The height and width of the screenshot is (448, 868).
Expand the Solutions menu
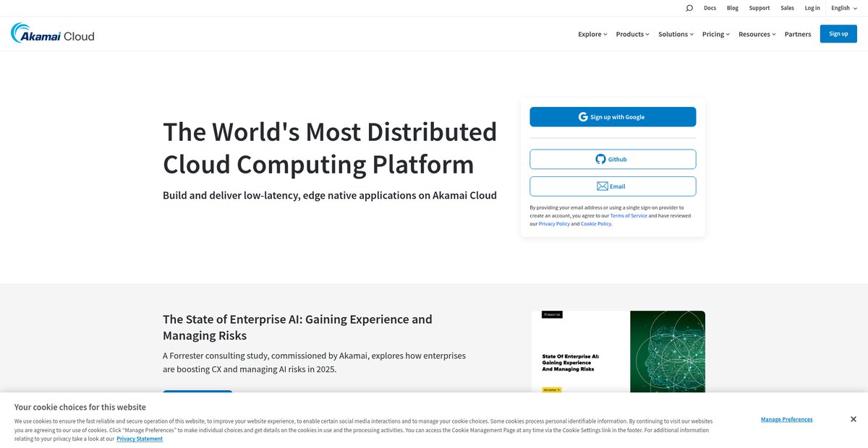(676, 34)
